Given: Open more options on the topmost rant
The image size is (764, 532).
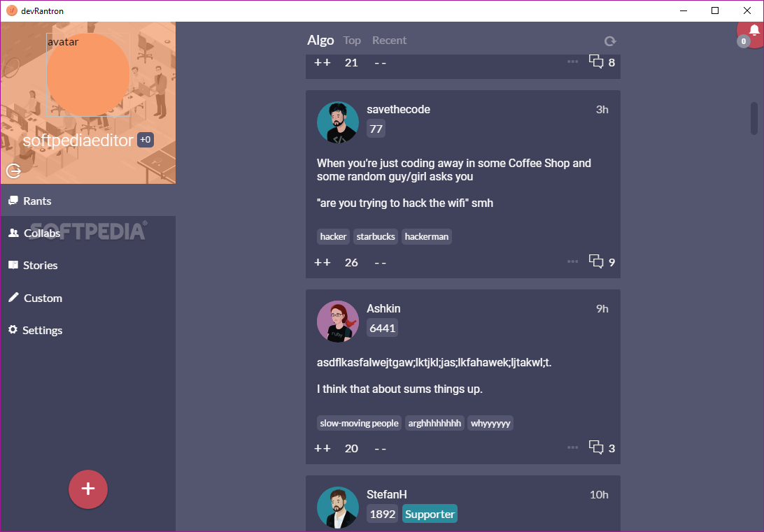Looking at the screenshot, I should click(x=572, y=62).
